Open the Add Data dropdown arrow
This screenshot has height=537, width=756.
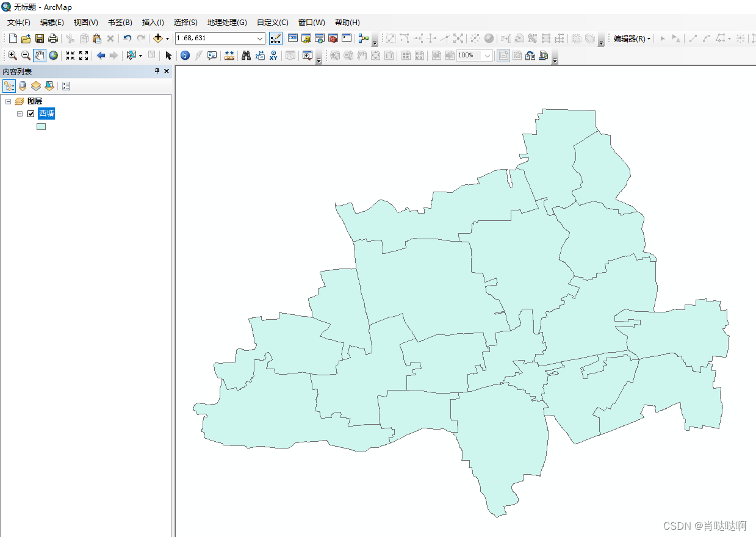[x=167, y=38]
